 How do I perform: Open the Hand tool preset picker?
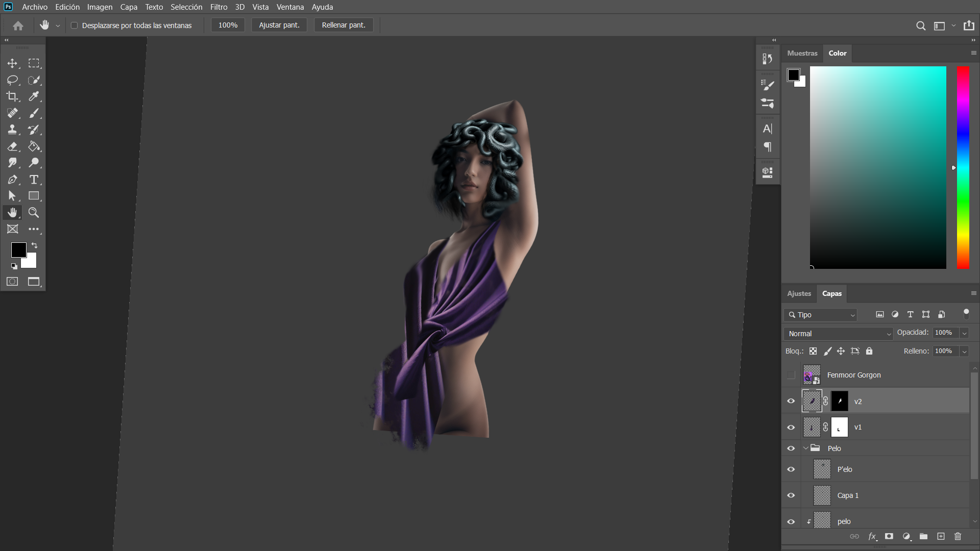pyautogui.click(x=58, y=26)
